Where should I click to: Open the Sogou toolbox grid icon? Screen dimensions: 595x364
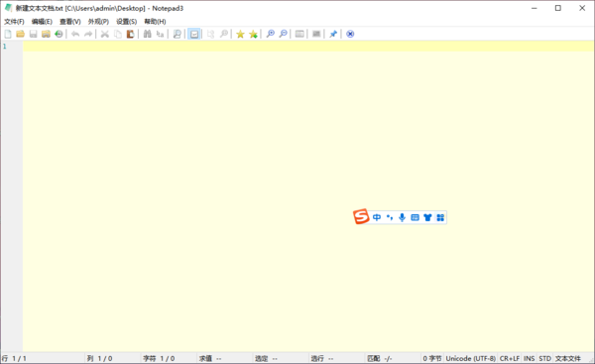click(440, 217)
